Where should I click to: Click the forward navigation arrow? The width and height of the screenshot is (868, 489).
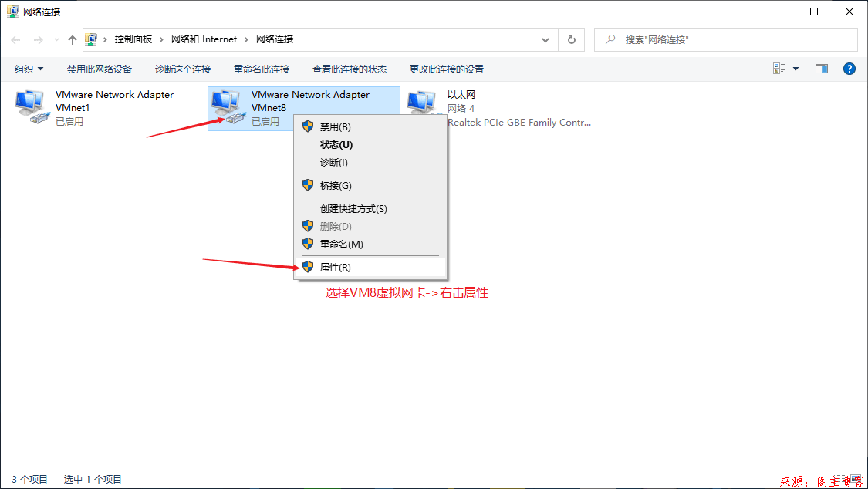(x=38, y=40)
